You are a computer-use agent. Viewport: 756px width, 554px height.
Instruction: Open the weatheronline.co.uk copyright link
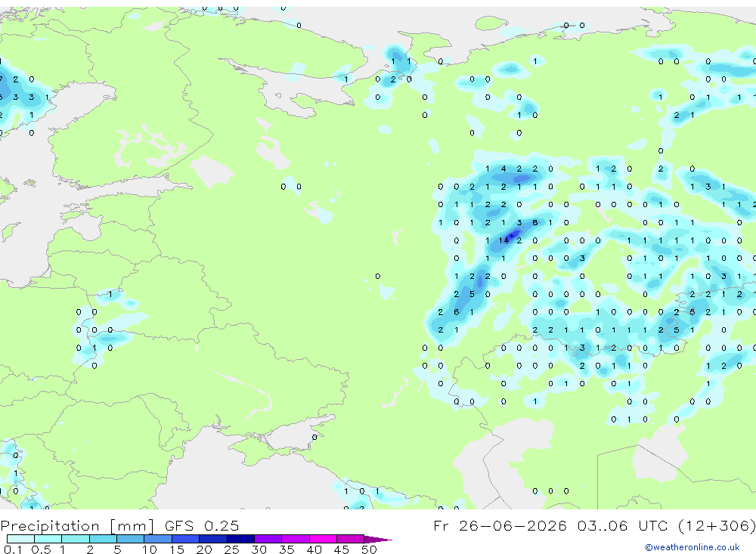[692, 547]
